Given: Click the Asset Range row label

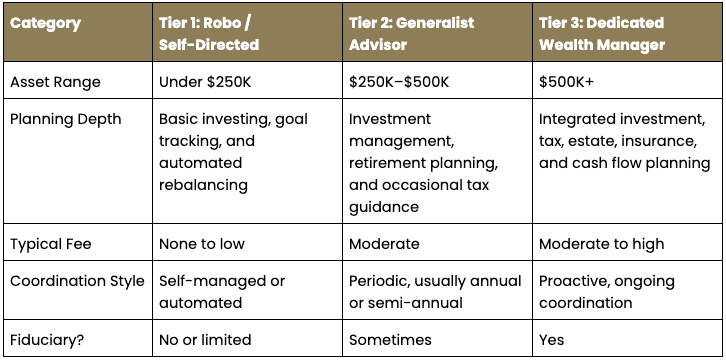Looking at the screenshot, I should 78,80.
